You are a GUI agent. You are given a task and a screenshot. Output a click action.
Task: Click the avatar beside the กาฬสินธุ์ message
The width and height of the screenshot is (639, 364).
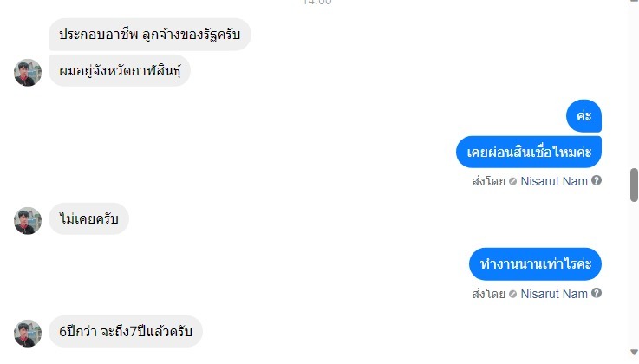[x=28, y=73]
